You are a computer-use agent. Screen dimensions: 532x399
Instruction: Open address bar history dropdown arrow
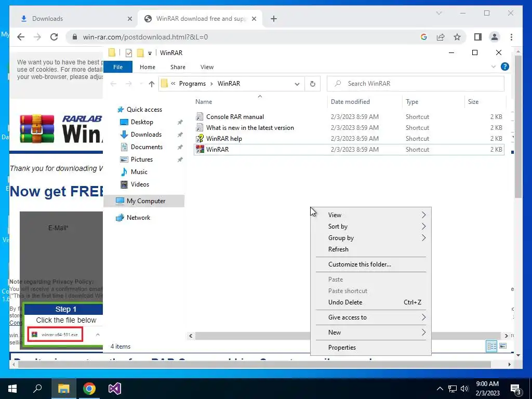pos(297,84)
